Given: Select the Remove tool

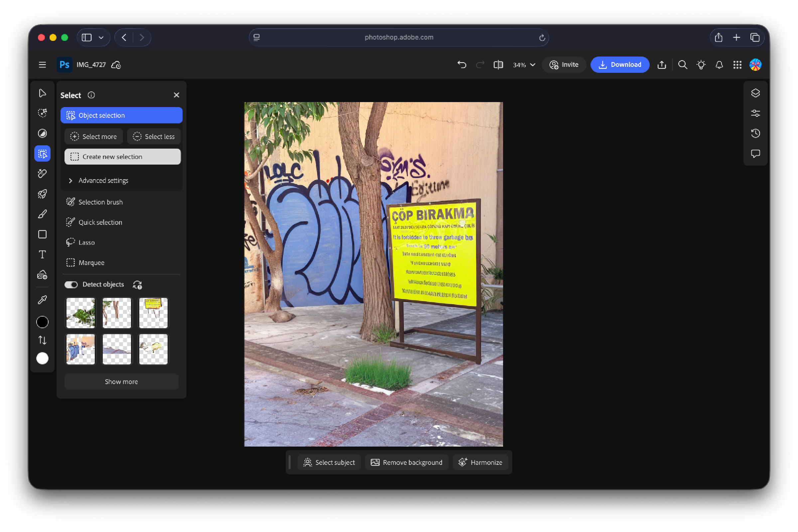Looking at the screenshot, I should [42, 174].
